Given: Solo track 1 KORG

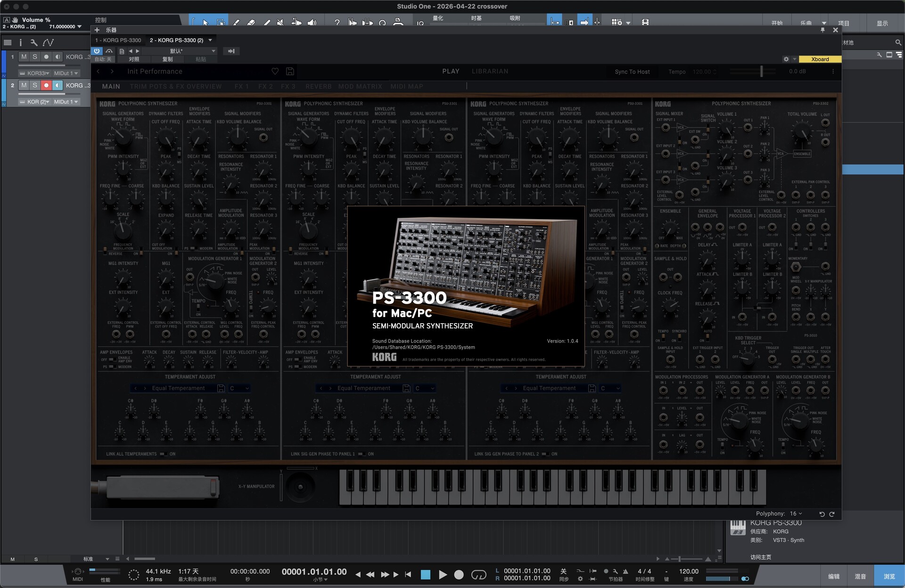Looking at the screenshot, I should (x=35, y=57).
